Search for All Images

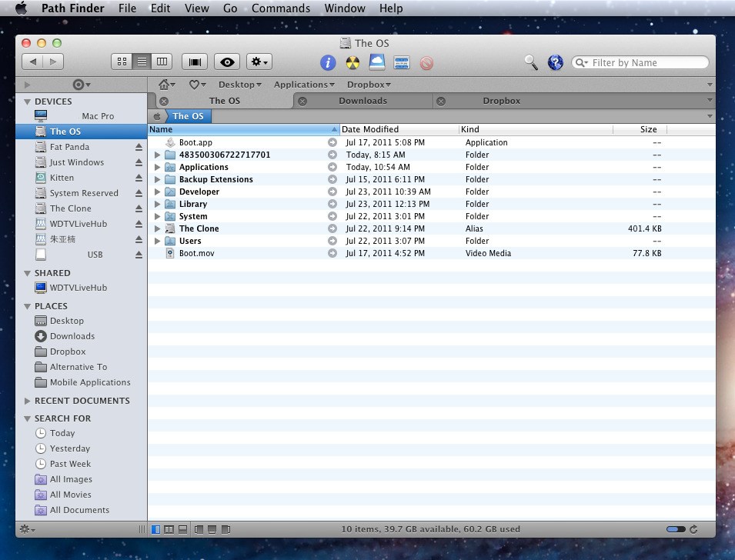pos(81,479)
